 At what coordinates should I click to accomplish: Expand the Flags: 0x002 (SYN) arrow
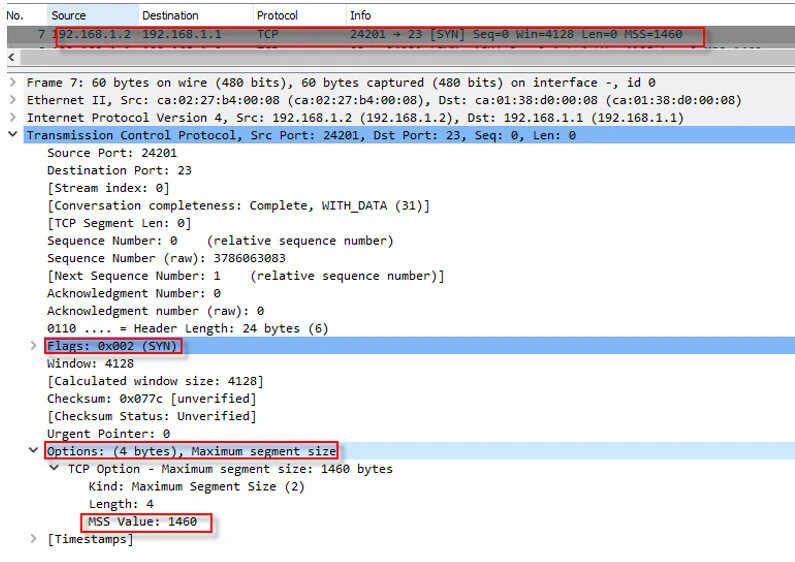[x=36, y=346]
